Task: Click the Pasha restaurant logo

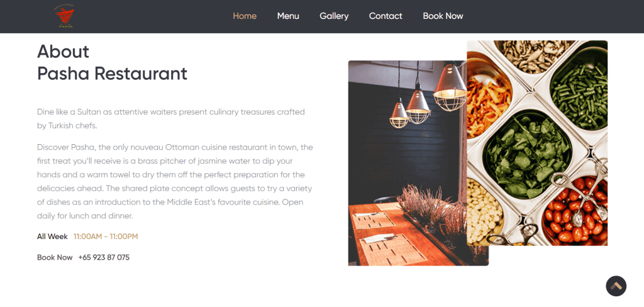Action: click(65, 16)
